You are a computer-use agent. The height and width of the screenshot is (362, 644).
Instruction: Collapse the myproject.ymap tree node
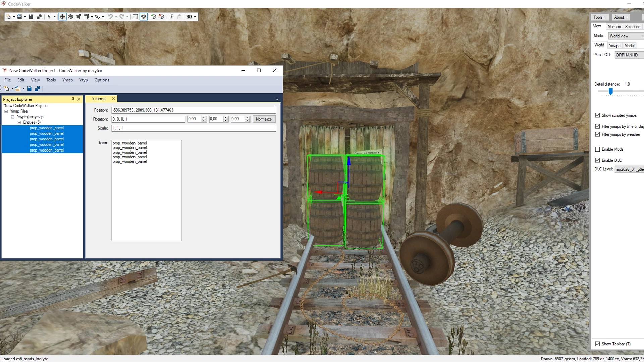13,117
